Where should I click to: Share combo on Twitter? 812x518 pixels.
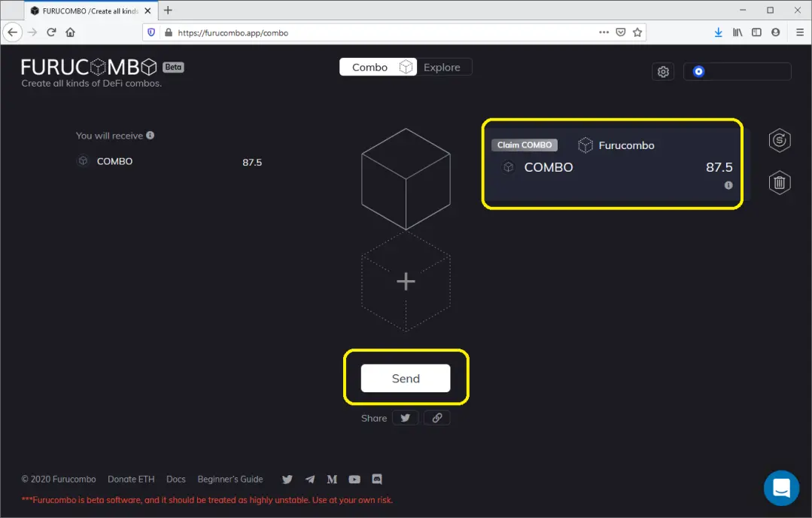[405, 418]
